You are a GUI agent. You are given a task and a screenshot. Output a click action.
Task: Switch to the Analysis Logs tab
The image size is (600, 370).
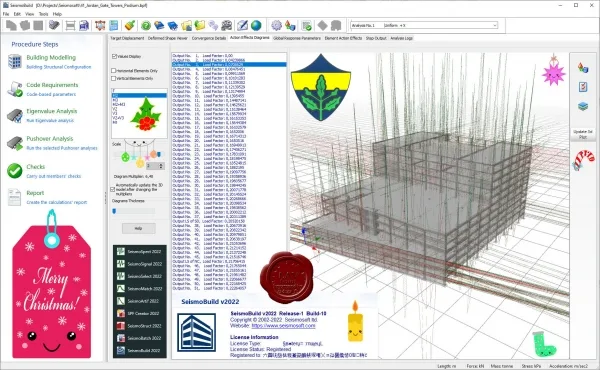401,38
